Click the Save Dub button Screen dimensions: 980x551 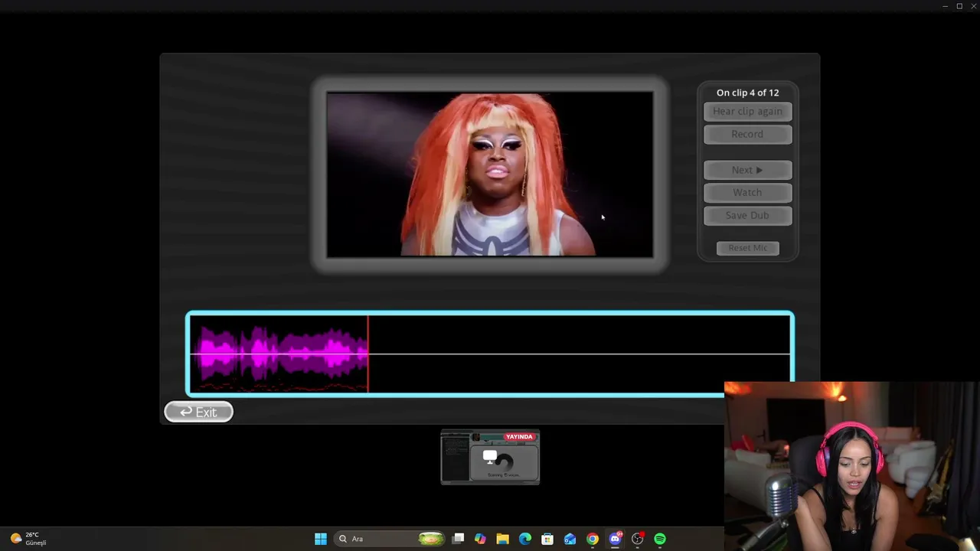pyautogui.click(x=747, y=215)
